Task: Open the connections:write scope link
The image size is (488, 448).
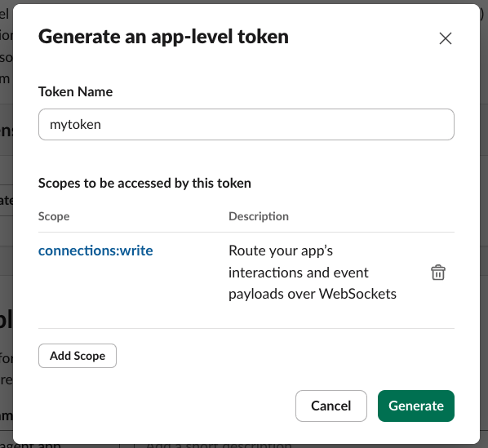Action: (95, 251)
